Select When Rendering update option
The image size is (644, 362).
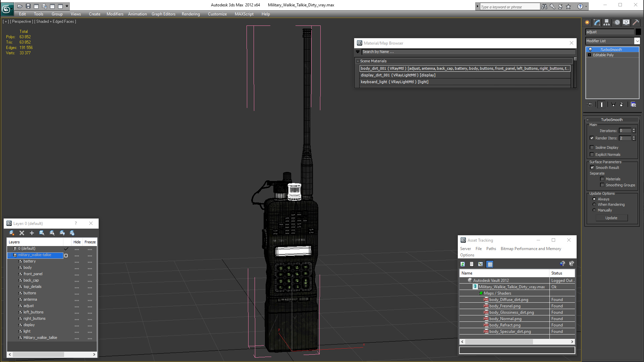coord(594,204)
